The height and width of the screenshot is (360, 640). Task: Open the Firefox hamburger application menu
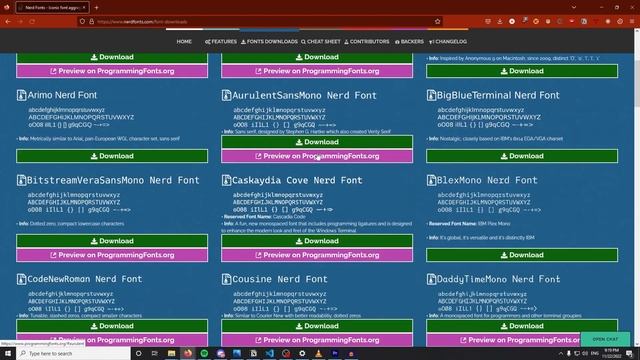coord(632,21)
